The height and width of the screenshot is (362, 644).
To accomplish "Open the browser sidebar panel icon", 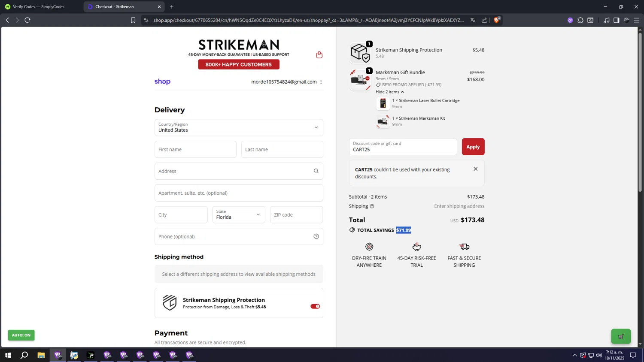I will (x=616, y=20).
